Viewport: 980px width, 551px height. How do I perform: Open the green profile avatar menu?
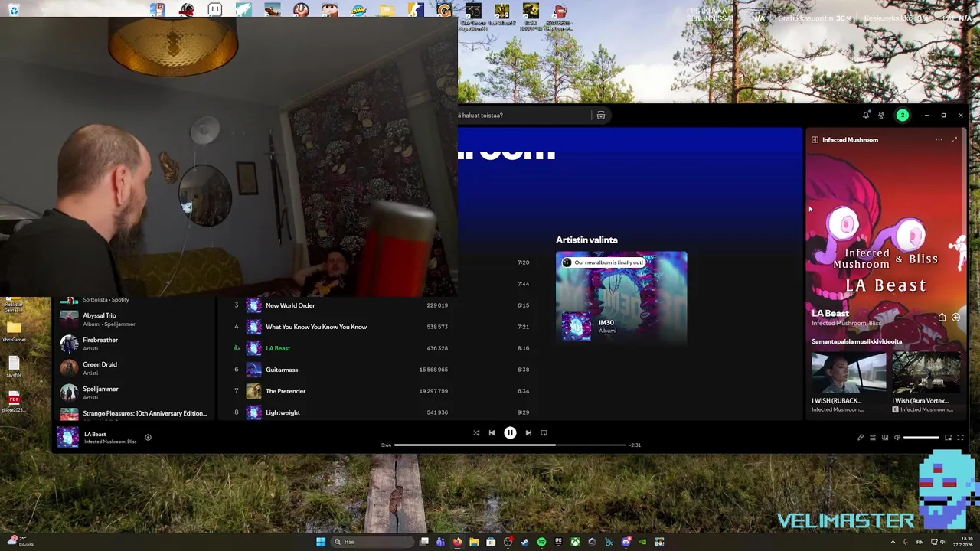point(903,115)
